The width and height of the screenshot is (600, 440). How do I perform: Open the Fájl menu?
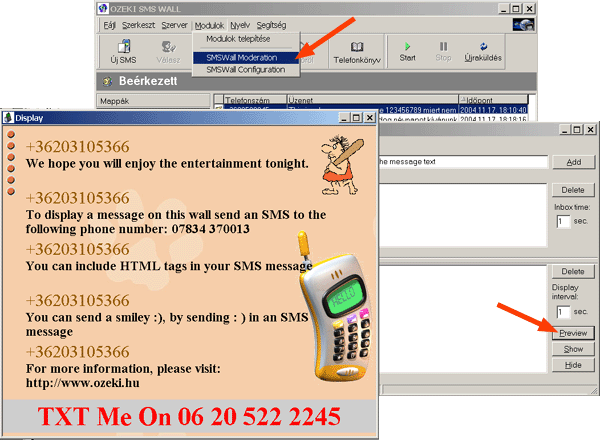(x=109, y=25)
